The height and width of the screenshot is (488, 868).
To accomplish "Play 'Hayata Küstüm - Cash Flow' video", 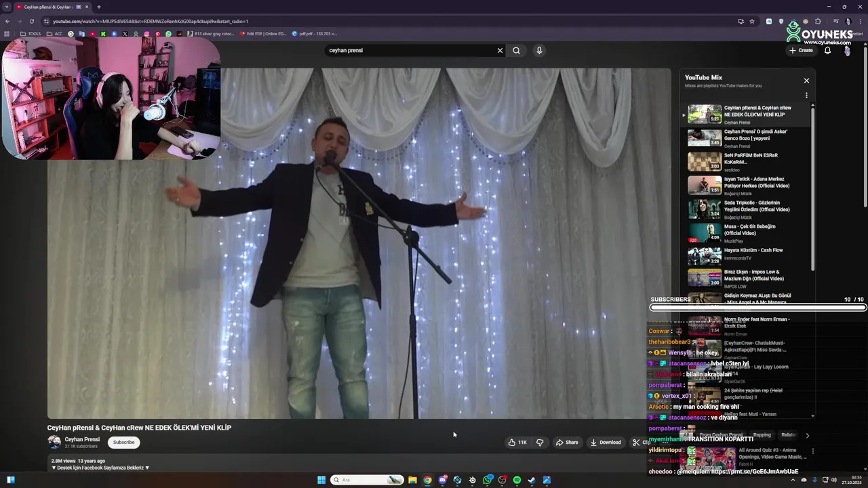I will [749, 256].
